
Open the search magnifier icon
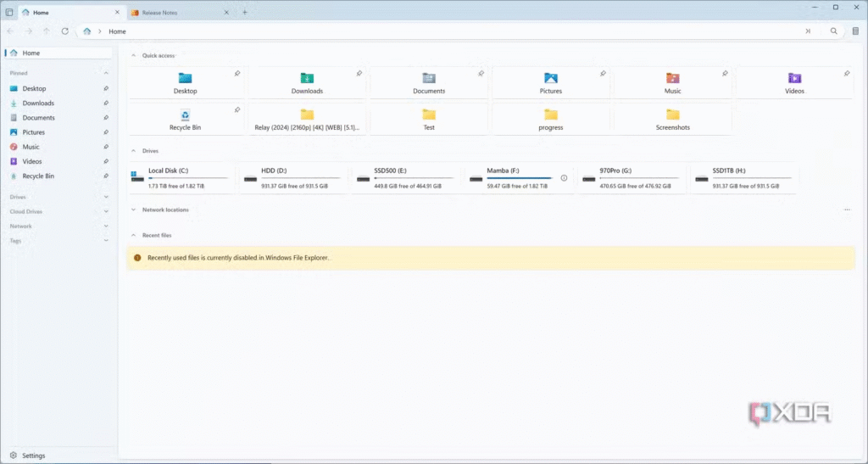coord(833,31)
